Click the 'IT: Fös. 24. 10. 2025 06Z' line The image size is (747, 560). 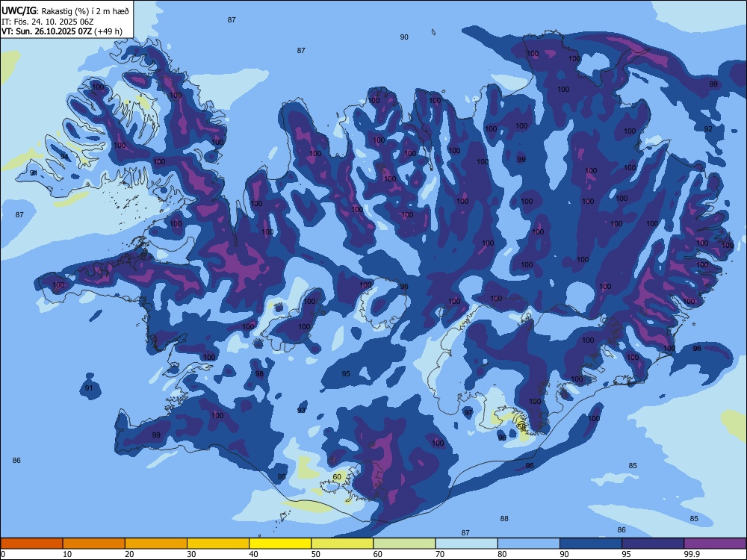(x=47, y=22)
